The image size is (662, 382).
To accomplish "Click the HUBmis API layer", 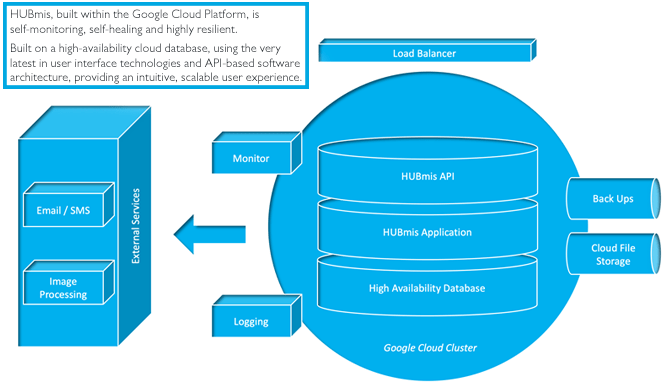I will click(x=428, y=171).
